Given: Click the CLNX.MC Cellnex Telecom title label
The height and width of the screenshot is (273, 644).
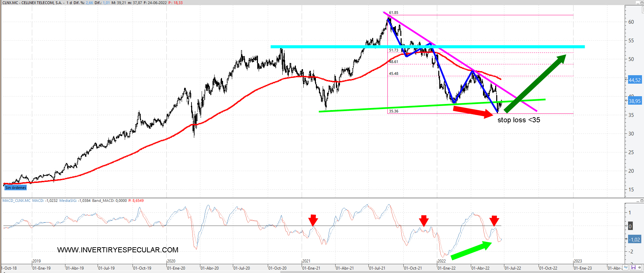Looking at the screenshot, I should pyautogui.click(x=33, y=3).
